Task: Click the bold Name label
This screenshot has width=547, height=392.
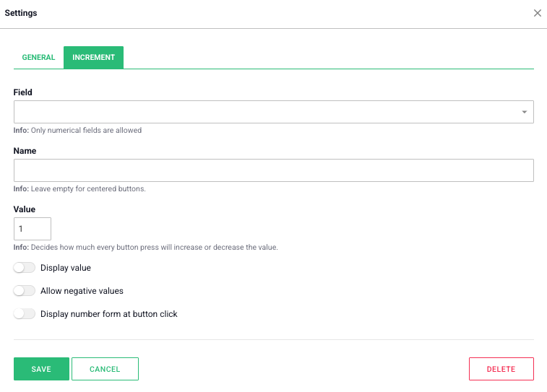Action: [25, 151]
